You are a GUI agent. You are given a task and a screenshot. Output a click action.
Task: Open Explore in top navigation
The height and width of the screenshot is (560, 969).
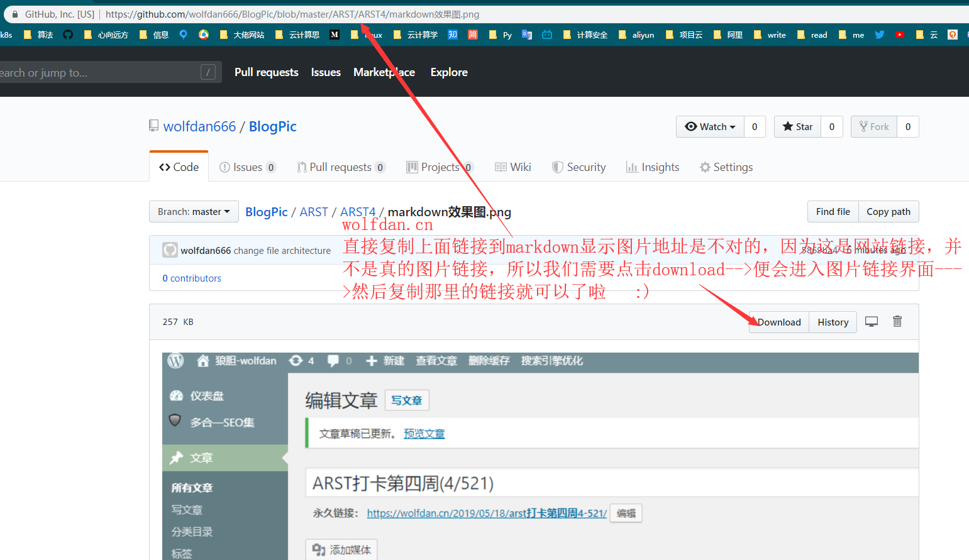click(x=449, y=72)
